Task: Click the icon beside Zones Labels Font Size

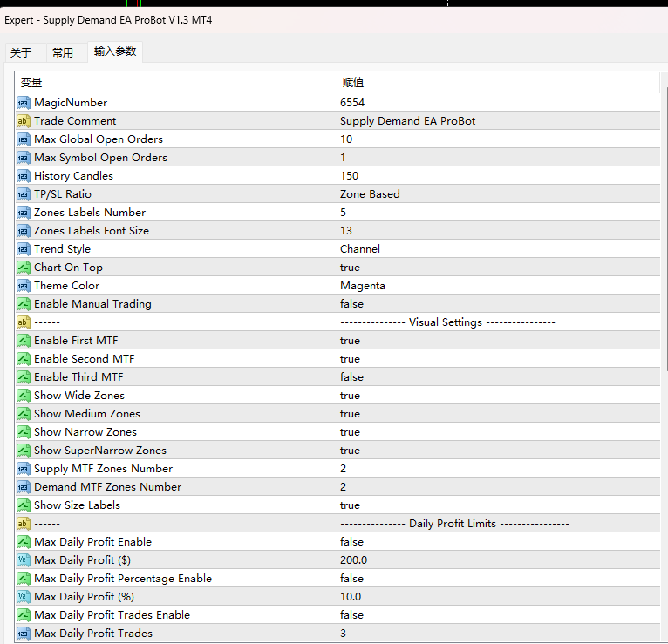Action: click(24, 231)
